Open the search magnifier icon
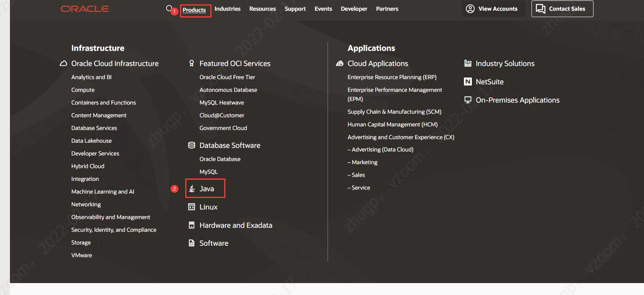Screen dimensions: 644x295 coord(169,8)
